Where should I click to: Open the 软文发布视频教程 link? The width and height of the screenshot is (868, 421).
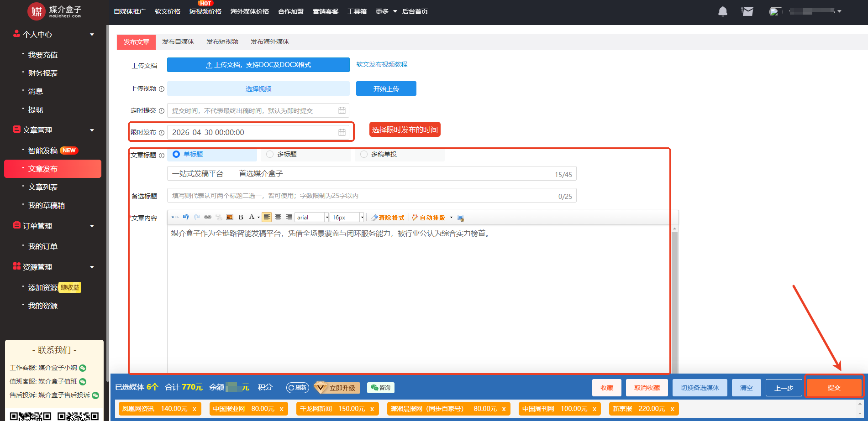pyautogui.click(x=382, y=65)
